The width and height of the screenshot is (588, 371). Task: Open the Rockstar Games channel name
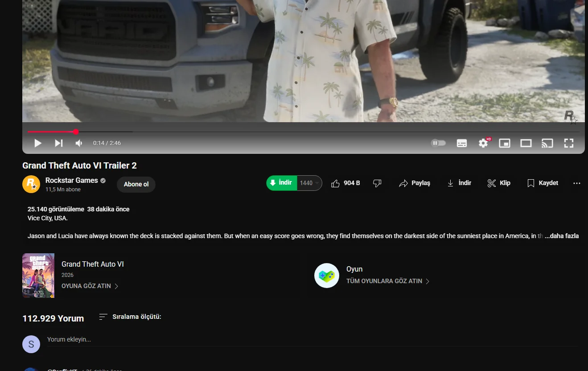click(71, 180)
